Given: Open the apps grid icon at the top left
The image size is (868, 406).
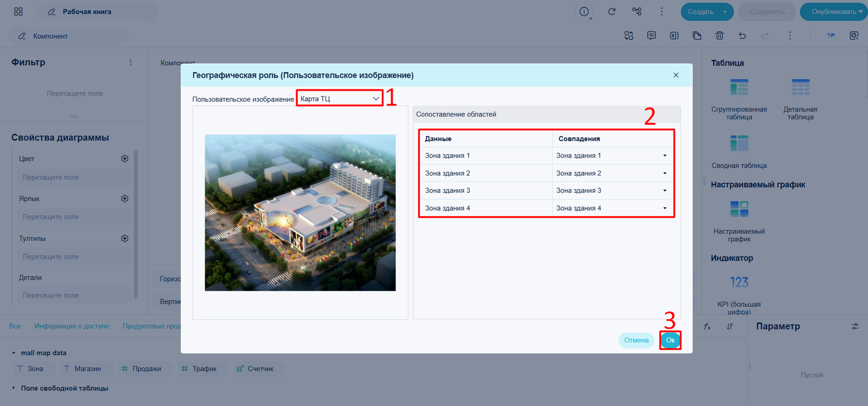Looking at the screenshot, I should pos(18,11).
